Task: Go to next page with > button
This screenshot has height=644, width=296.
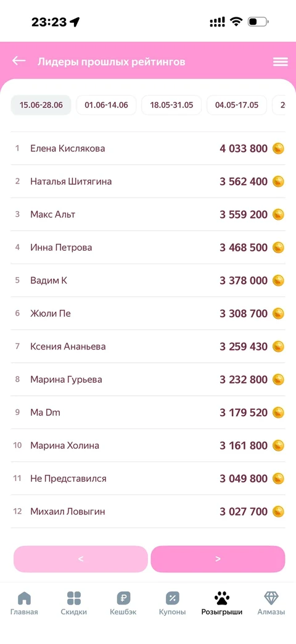Action: 218,559
